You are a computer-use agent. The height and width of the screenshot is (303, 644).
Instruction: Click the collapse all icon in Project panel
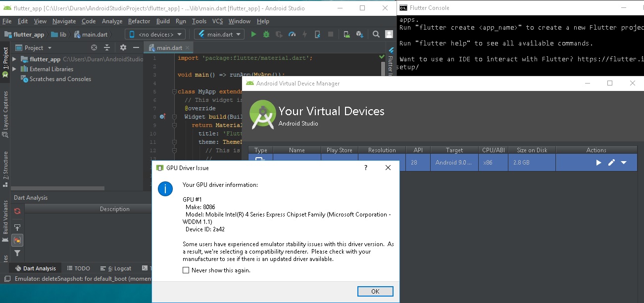pyautogui.click(x=107, y=48)
